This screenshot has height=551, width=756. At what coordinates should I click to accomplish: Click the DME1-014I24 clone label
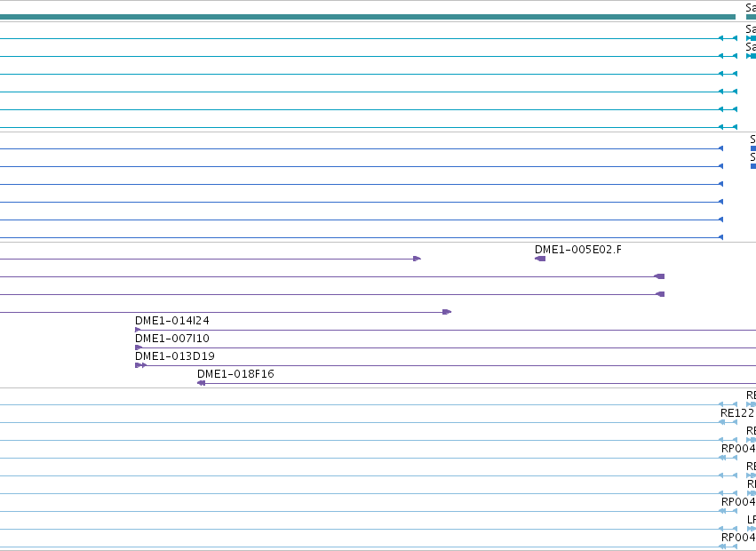[171, 320]
